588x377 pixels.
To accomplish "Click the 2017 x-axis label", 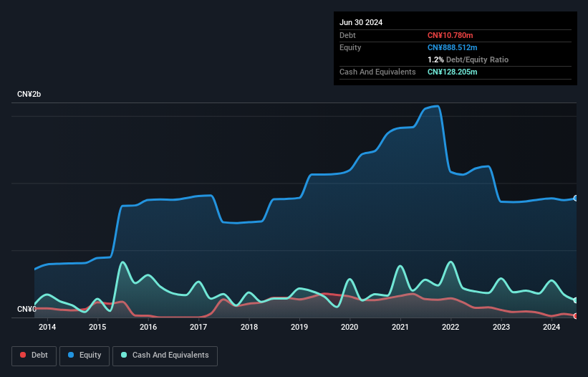I will click(198, 327).
